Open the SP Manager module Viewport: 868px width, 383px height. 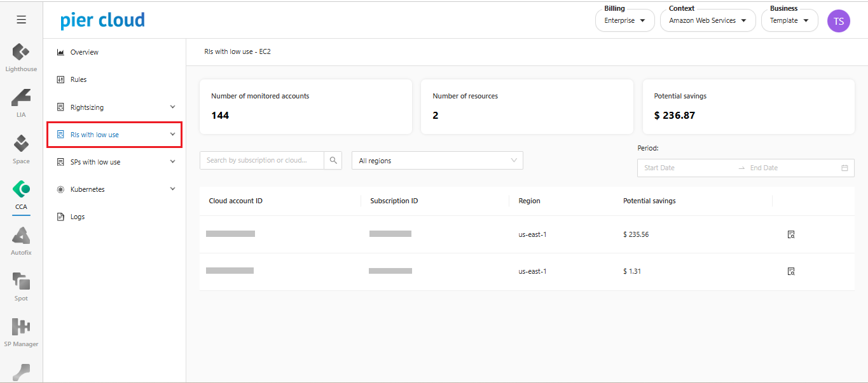click(21, 332)
